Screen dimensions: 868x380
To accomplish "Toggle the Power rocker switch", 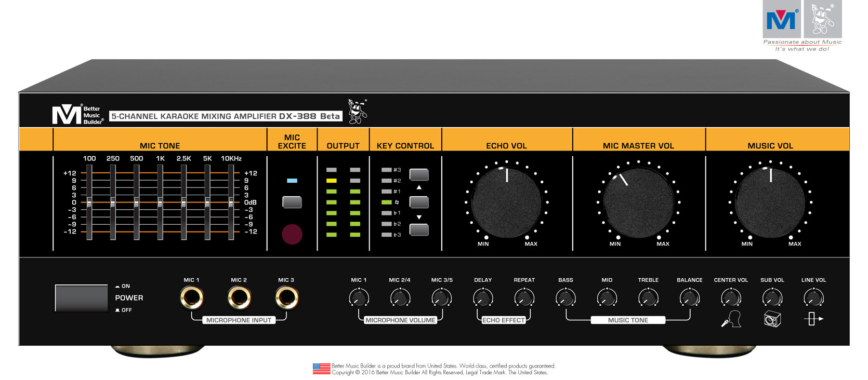I will [x=81, y=298].
